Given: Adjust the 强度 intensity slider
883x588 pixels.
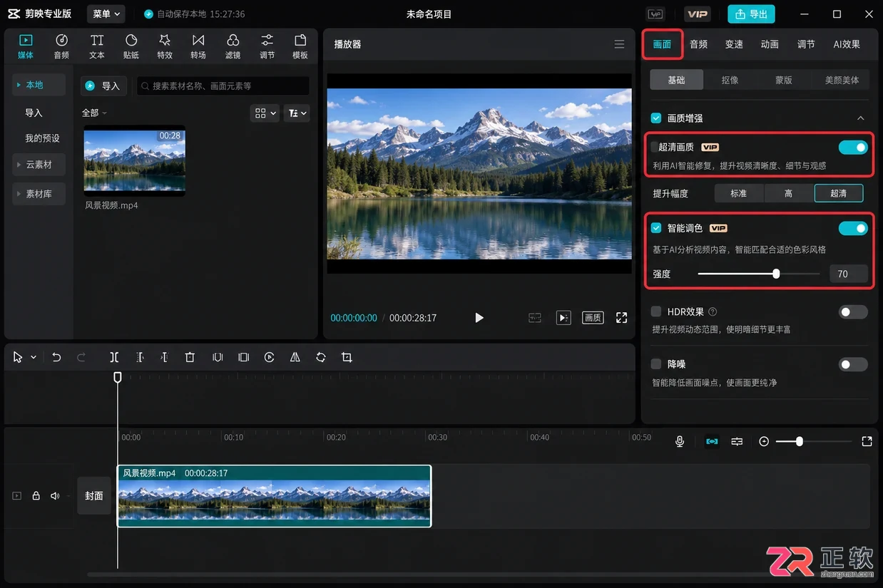Looking at the screenshot, I should click(759, 274).
